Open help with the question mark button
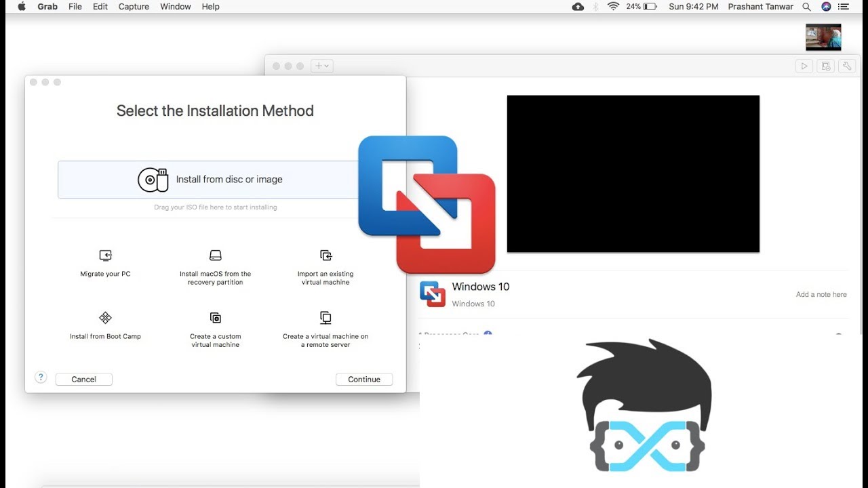The image size is (868, 488). [41, 378]
